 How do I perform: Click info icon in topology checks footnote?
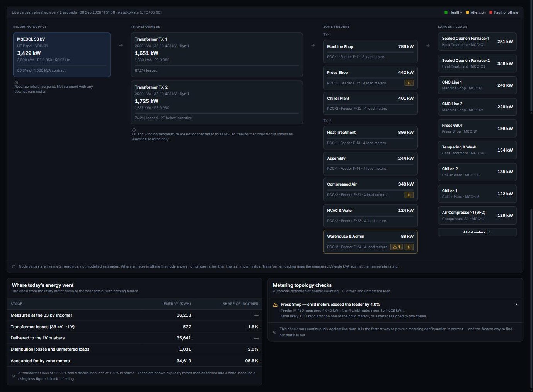tap(275, 332)
